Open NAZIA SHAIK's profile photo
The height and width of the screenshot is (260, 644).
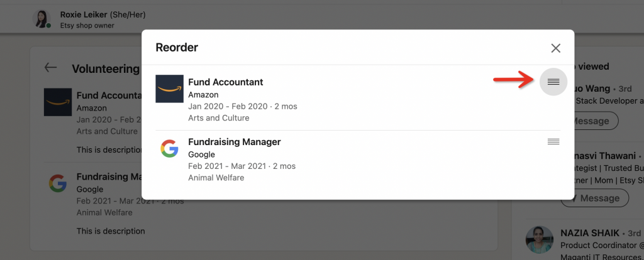coord(540,241)
